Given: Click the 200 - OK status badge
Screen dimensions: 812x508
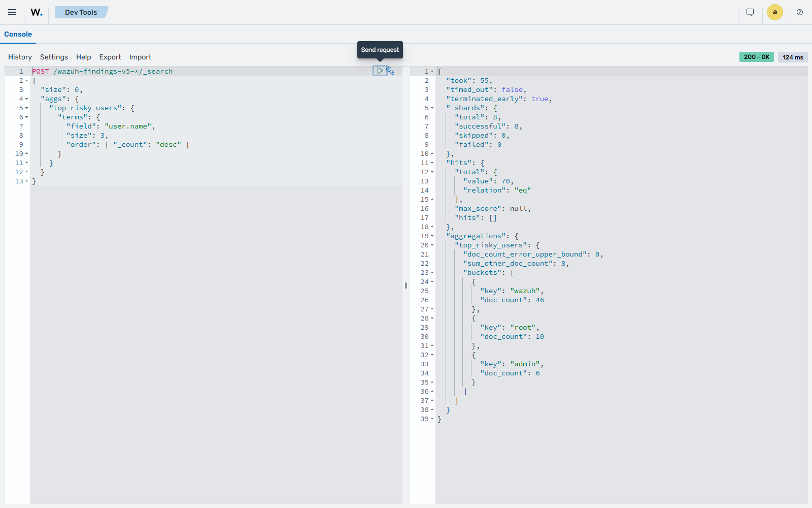Looking at the screenshot, I should point(757,57).
